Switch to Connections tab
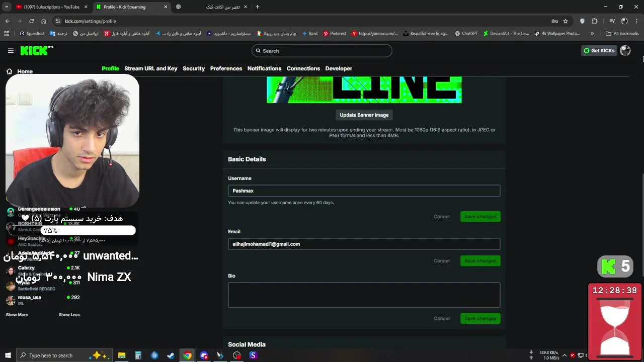 click(x=303, y=68)
